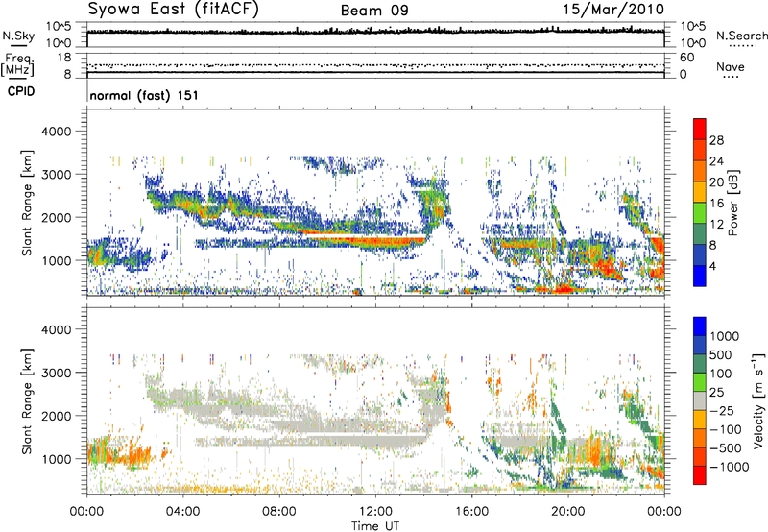The image size is (768, 532).
Task: Click 'Slant Range [km]' label of power panel
Action: tap(27, 203)
